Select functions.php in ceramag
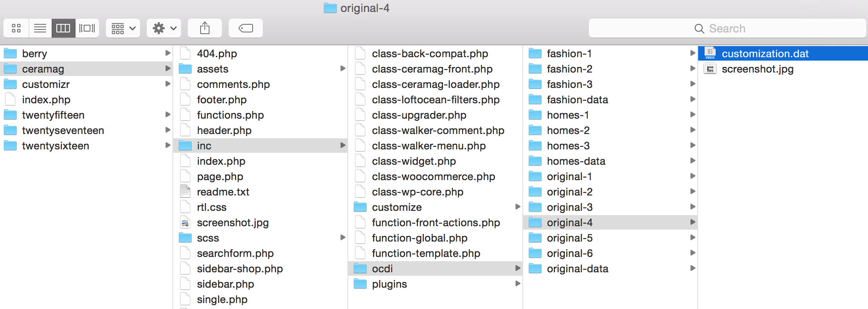 (x=230, y=115)
